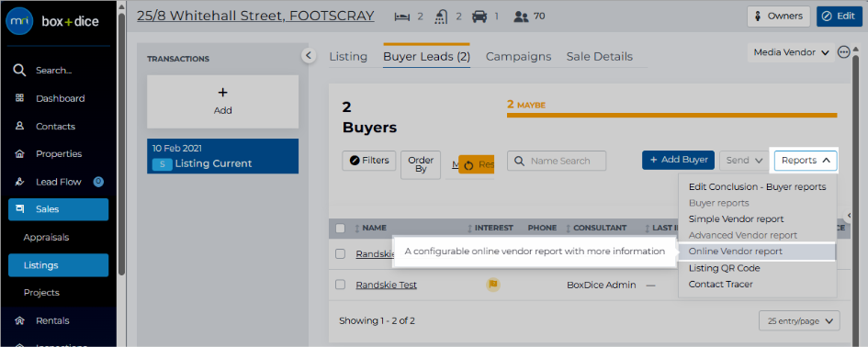Collapse the Transactions panel with the chevron
The width and height of the screenshot is (868, 347).
click(x=309, y=55)
